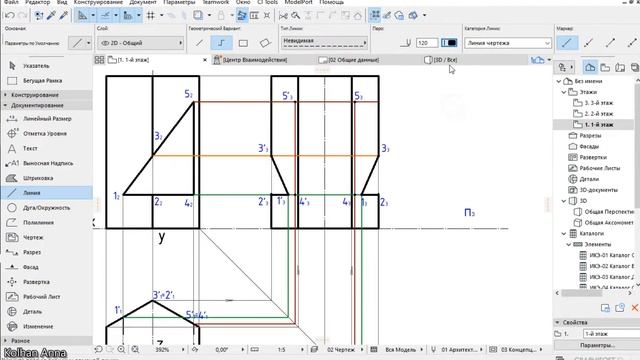Switch to '[02 Общие данные]' tab

coord(349,60)
